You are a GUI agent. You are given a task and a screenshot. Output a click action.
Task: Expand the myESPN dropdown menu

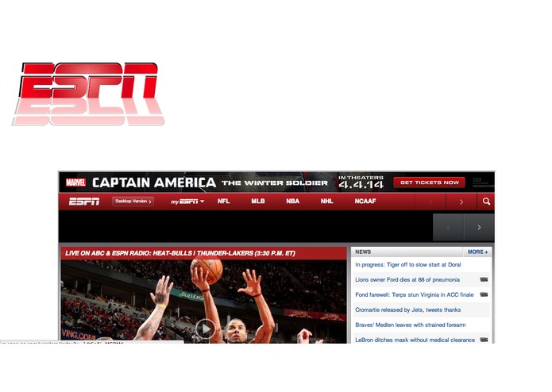pos(187,202)
